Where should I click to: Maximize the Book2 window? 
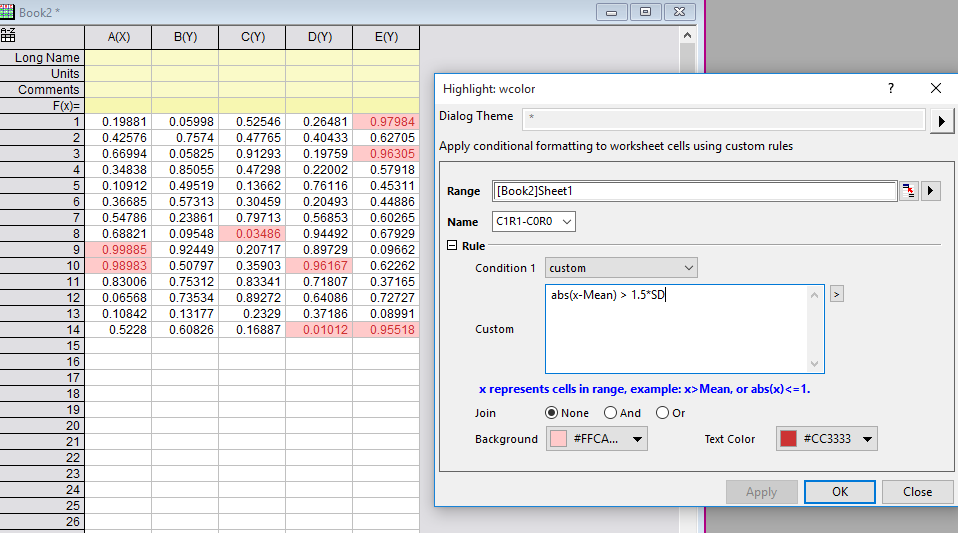tap(645, 12)
